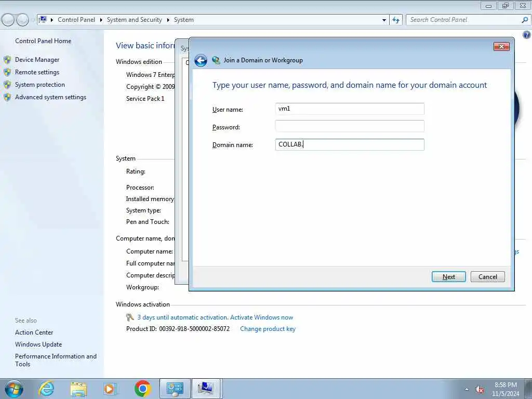
Task: Click the Control Panel breadcrumb
Action: point(76,20)
